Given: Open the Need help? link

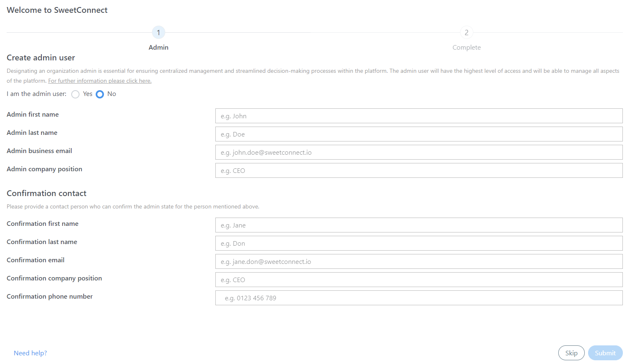Looking at the screenshot, I should tap(30, 353).
